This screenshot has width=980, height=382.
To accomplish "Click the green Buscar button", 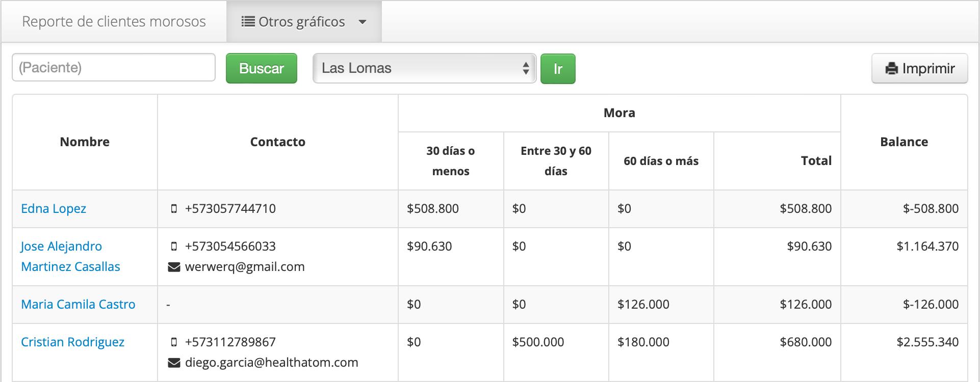I will pos(262,68).
